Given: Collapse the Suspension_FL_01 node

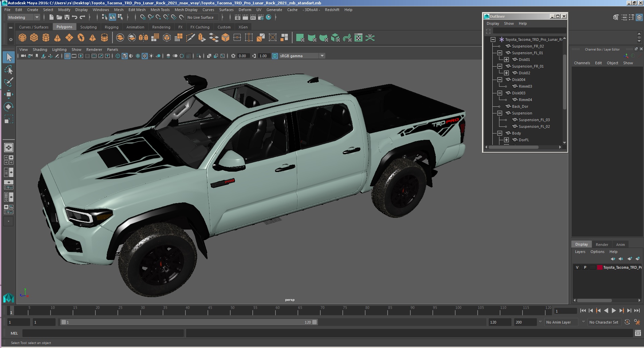Looking at the screenshot, I should click(500, 53).
